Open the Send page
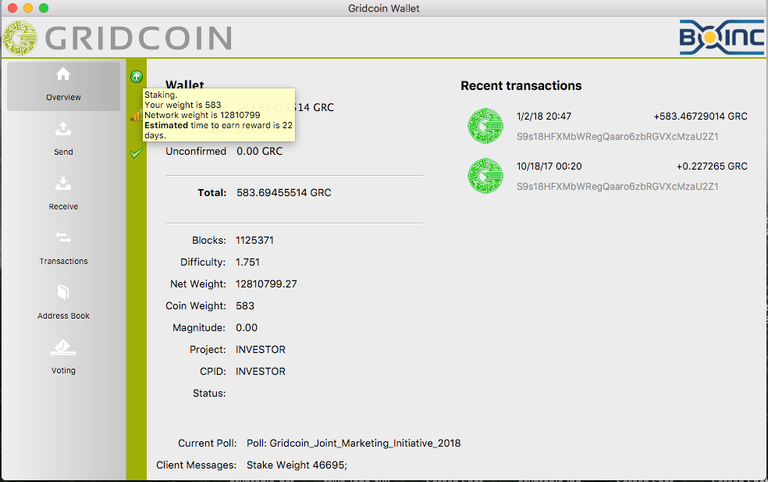This screenshot has height=482, width=768. pyautogui.click(x=63, y=139)
